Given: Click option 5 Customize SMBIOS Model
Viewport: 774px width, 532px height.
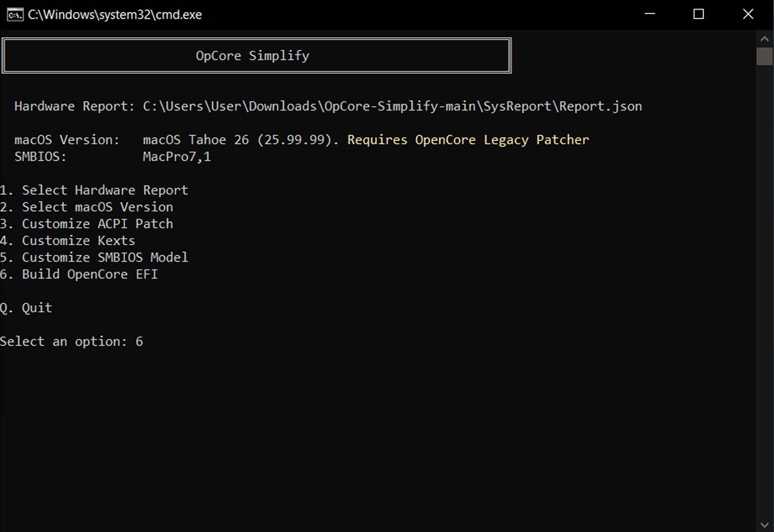Looking at the screenshot, I should (94, 257).
